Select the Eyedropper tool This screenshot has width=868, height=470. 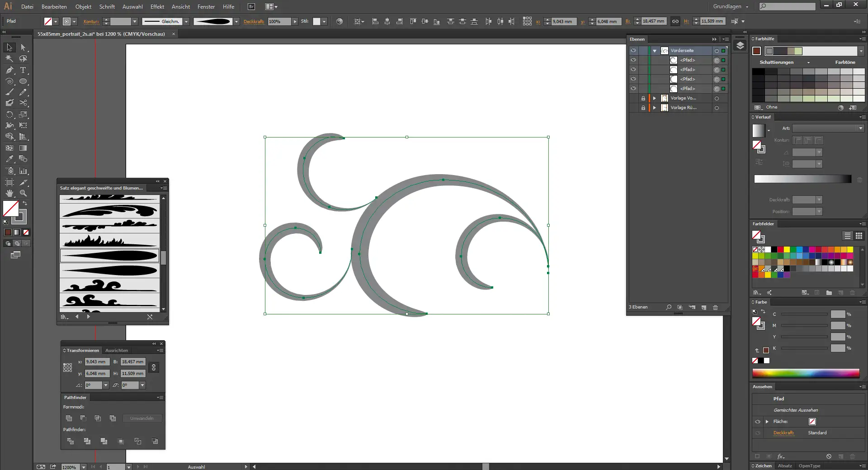9,159
